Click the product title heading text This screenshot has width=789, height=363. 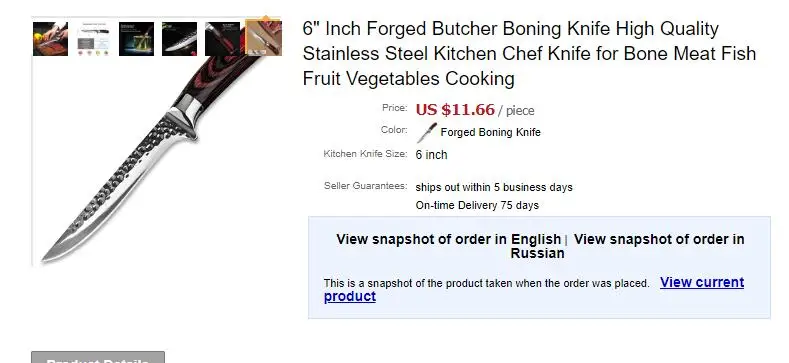click(529, 54)
